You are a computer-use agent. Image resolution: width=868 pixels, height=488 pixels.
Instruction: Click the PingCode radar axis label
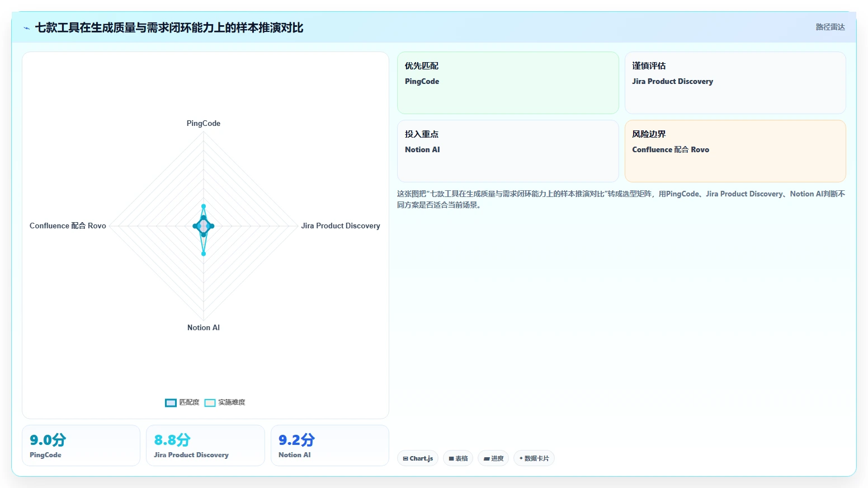pos(204,123)
